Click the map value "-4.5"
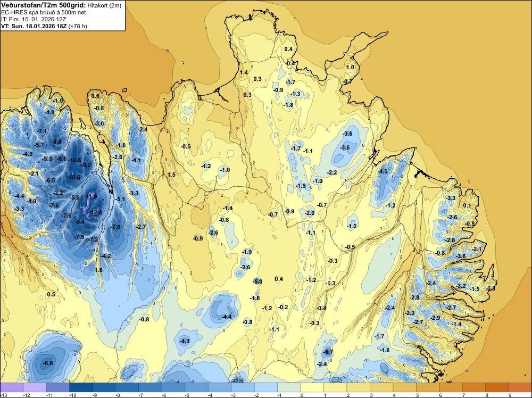 383,171
